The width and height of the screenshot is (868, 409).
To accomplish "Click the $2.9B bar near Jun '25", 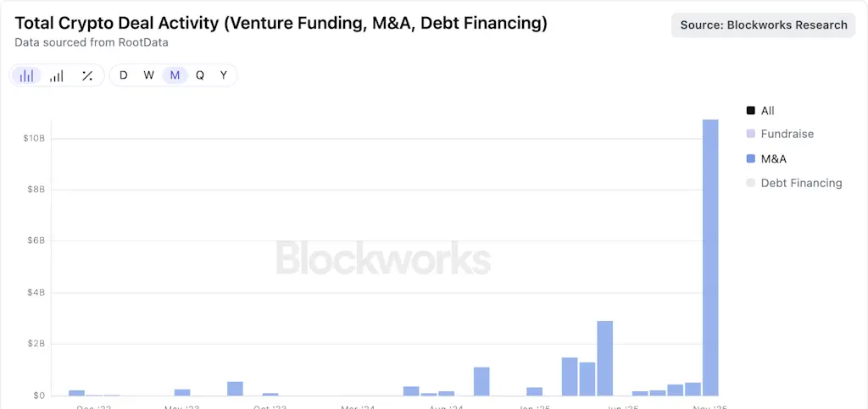I will pos(604,357).
